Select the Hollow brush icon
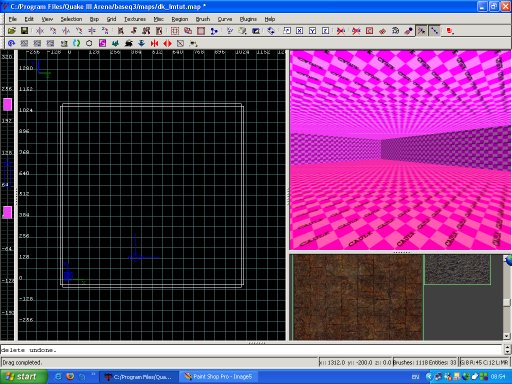This screenshot has width=512, height=384. click(x=201, y=31)
